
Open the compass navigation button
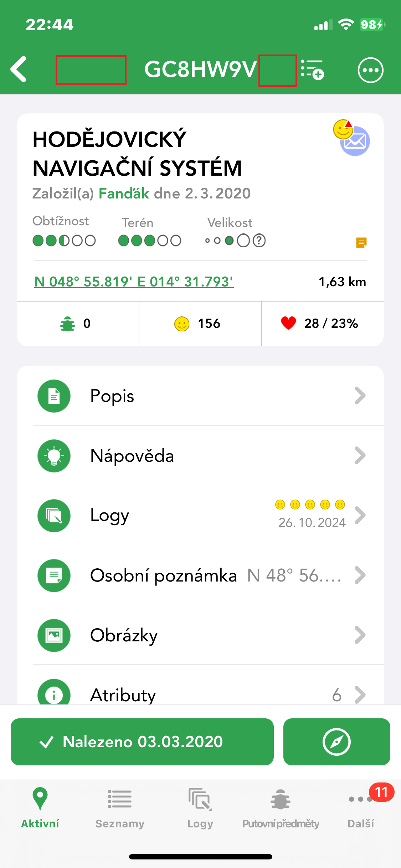pyautogui.click(x=336, y=742)
